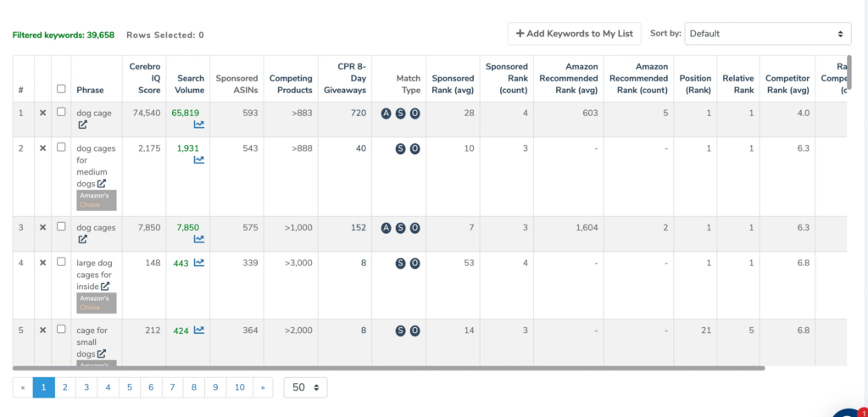The height and width of the screenshot is (417, 868).
Task: Click Add Keywords to My List button
Action: pyautogui.click(x=574, y=34)
